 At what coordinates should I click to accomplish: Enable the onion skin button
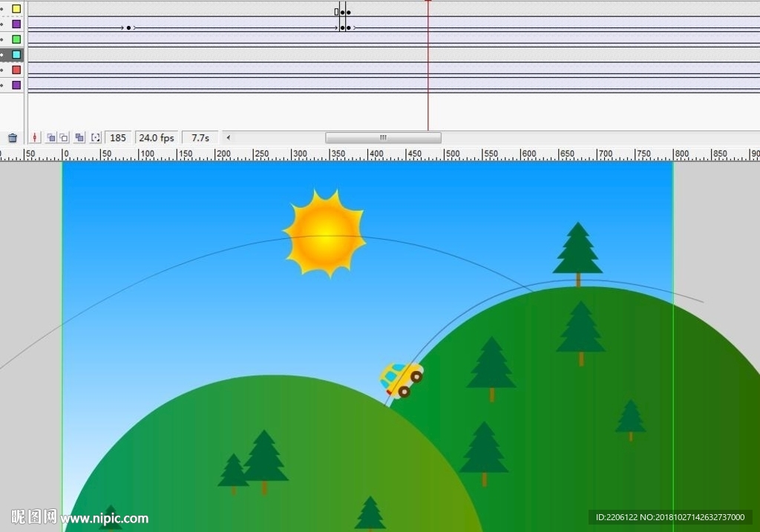[x=51, y=137]
